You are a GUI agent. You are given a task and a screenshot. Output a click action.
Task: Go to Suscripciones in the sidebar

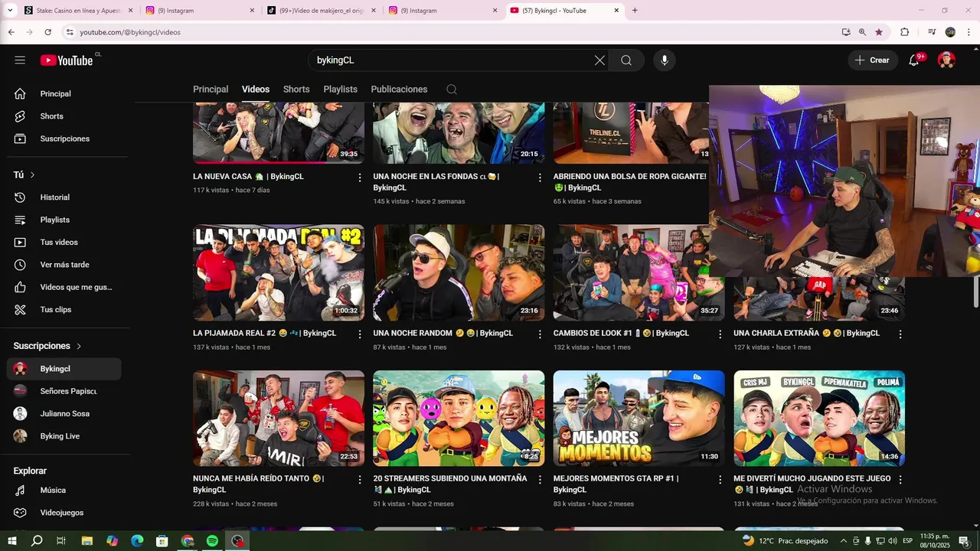coord(64,139)
